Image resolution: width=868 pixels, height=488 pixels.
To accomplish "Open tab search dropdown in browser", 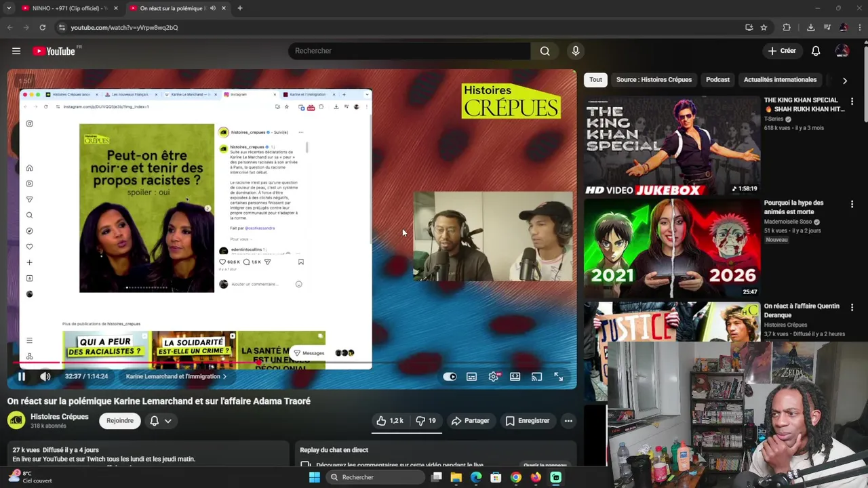I will [x=9, y=8].
